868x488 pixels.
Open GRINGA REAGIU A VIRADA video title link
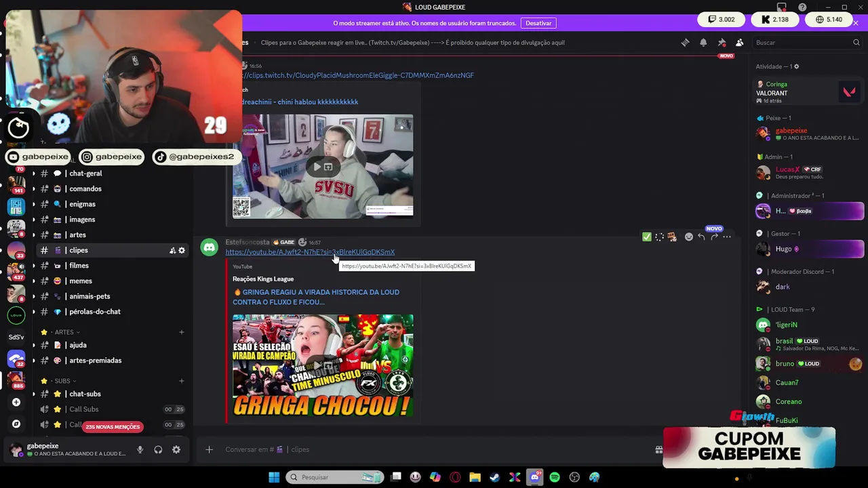tap(316, 297)
